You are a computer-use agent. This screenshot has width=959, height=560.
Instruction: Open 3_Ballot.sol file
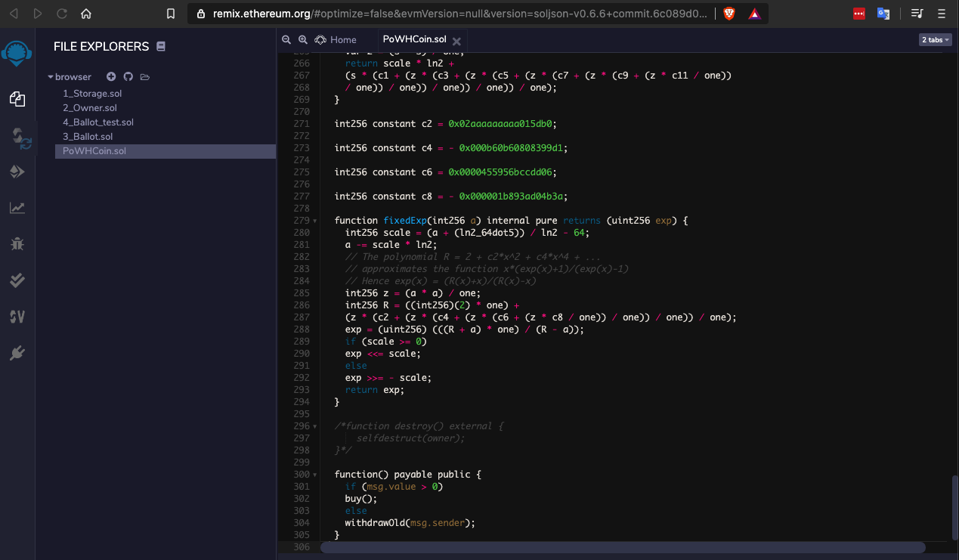coord(88,137)
